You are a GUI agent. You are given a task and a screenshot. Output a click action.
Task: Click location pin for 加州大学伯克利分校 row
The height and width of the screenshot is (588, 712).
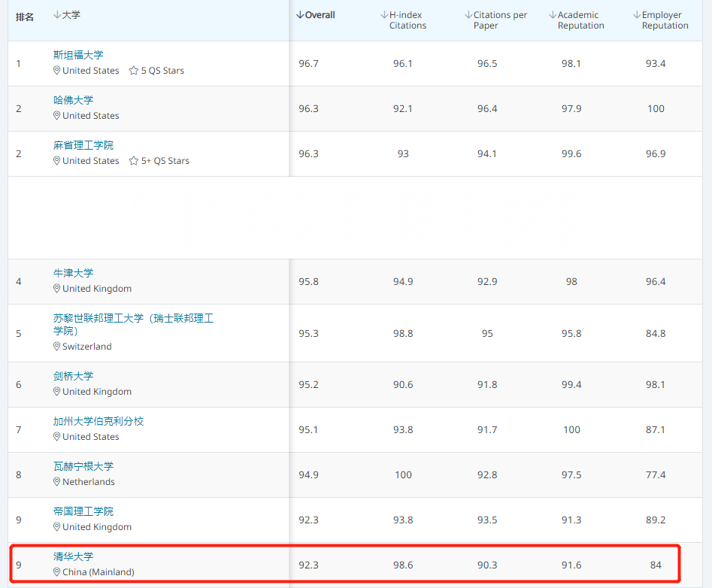pos(56,436)
